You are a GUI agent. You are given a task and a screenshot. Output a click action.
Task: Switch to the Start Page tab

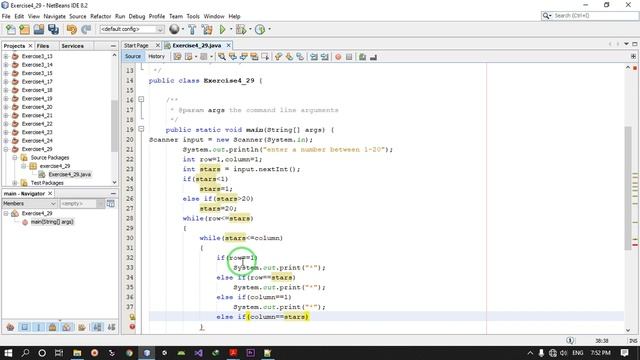(x=136, y=45)
